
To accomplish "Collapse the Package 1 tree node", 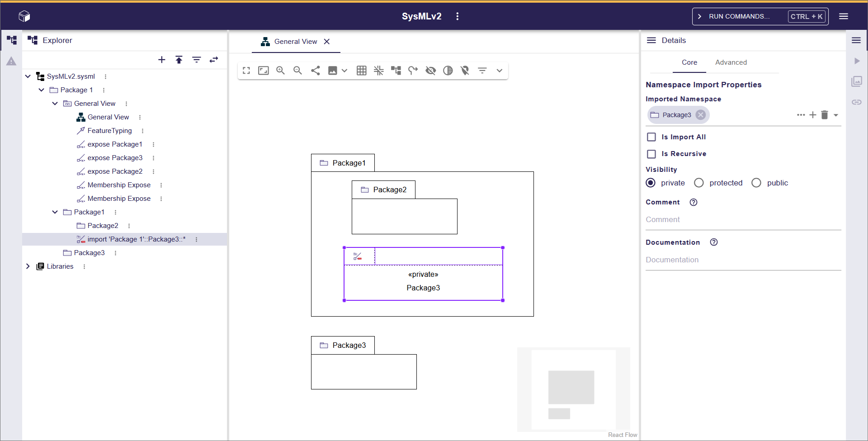I will pos(42,90).
